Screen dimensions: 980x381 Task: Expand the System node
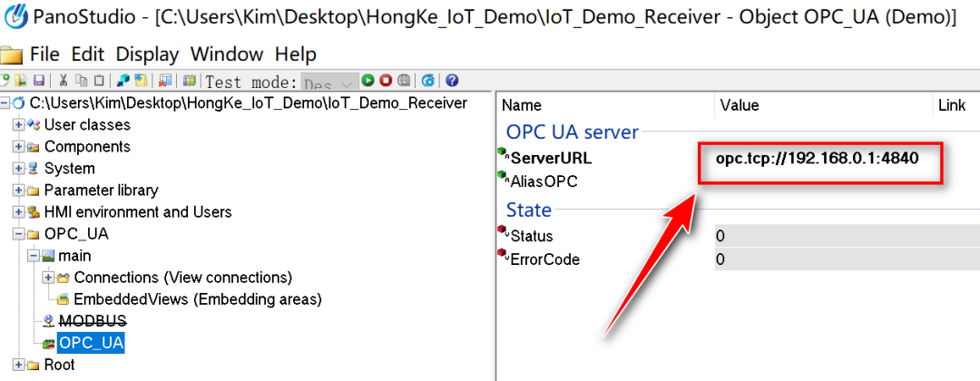pos(19,169)
